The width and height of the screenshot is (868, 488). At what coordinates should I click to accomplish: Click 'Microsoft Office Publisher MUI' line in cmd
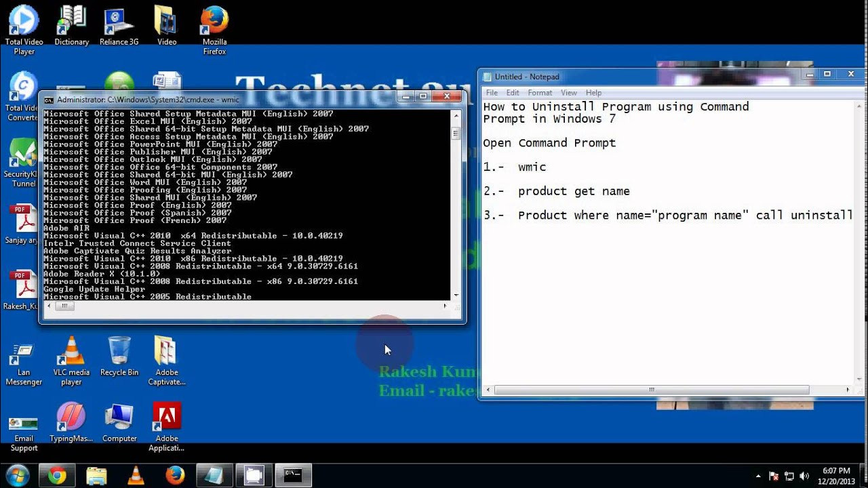tap(158, 152)
